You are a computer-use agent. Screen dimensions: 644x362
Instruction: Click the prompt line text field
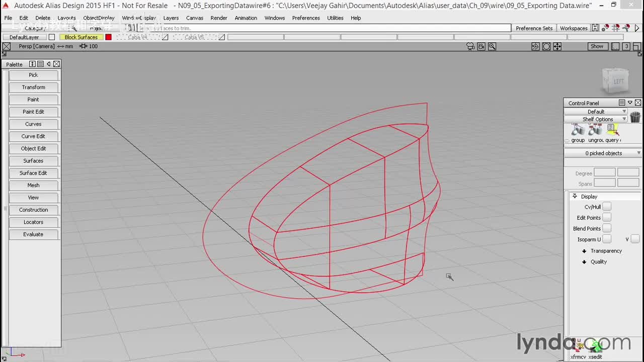[x=324, y=28]
